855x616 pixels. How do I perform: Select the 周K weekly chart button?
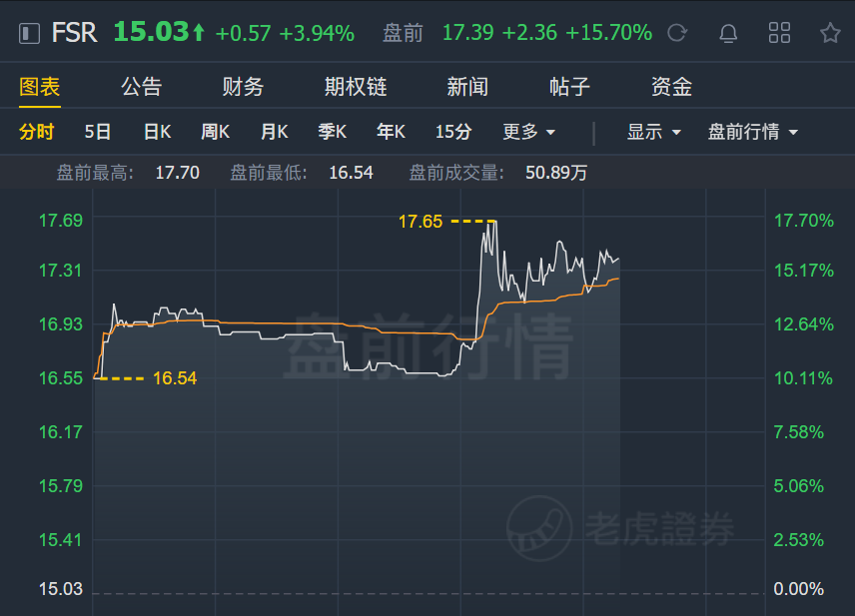click(215, 132)
